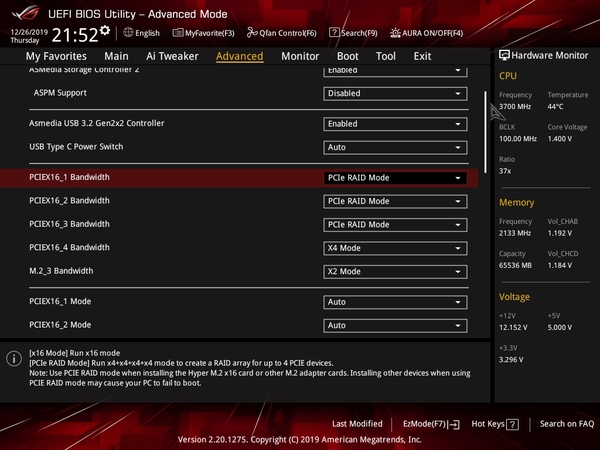Screen dimensions: 600x450
Task: Open USB Type C Power Switch dropdown
Action: (x=395, y=147)
